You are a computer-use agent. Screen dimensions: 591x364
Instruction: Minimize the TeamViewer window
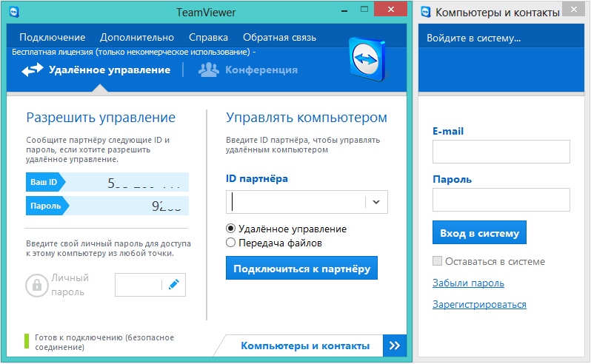click(x=344, y=10)
